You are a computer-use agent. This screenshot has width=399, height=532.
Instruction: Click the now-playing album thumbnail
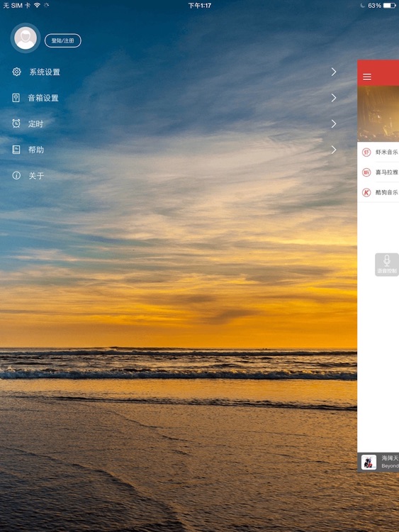369,462
